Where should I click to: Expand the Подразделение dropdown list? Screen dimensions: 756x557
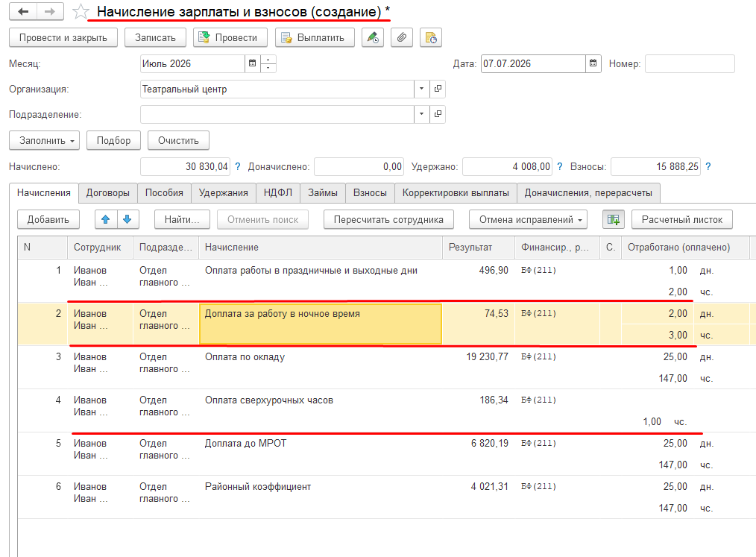[x=421, y=114]
